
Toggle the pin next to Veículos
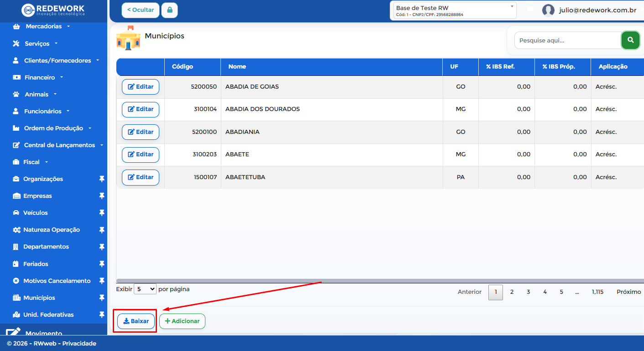tap(102, 213)
